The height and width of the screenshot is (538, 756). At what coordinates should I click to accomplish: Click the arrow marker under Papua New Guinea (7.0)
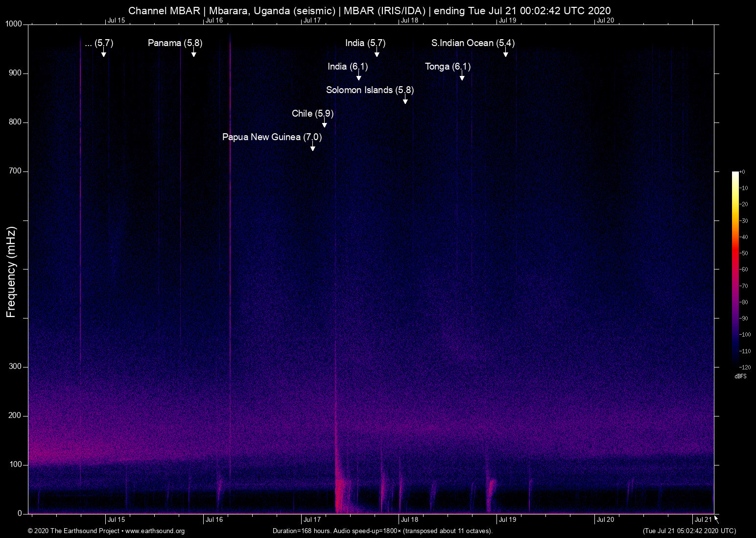pos(312,147)
